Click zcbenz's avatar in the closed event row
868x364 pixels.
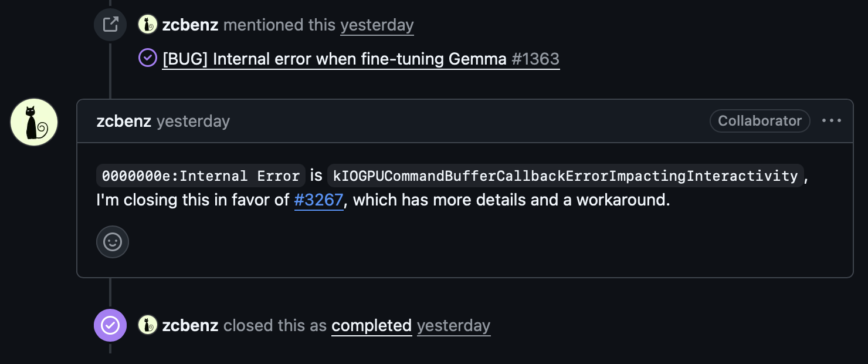coord(148,325)
